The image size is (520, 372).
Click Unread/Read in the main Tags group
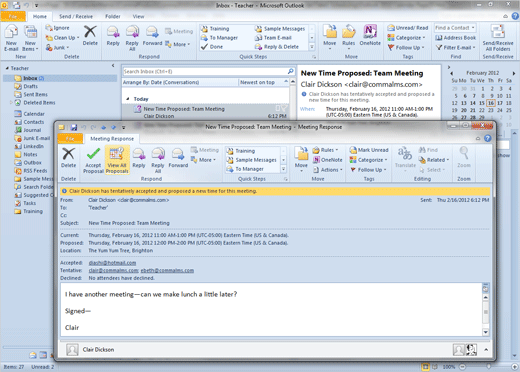click(x=408, y=28)
